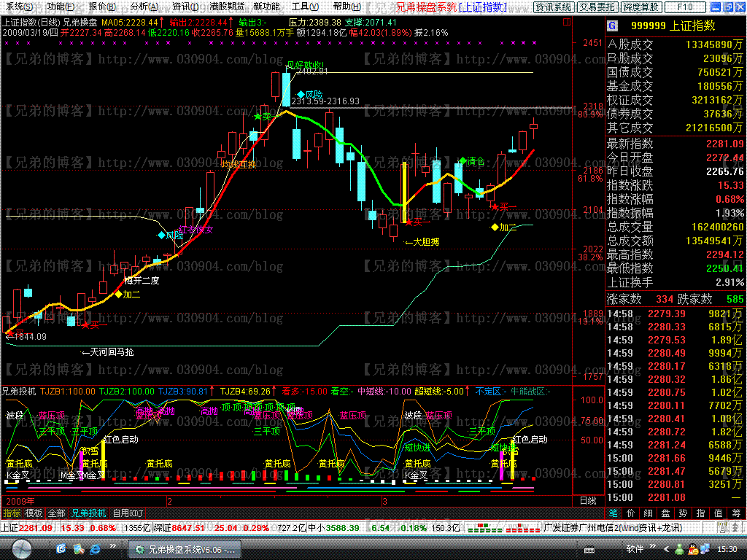
Task: Switch to the 模板 tab
Action: point(34,513)
